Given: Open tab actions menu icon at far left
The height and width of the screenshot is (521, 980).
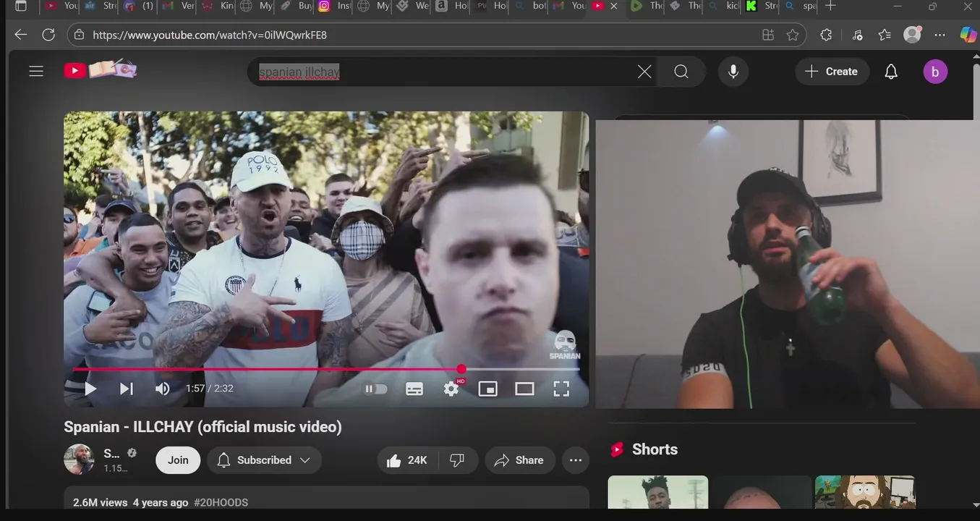Looking at the screenshot, I should tap(20, 6).
